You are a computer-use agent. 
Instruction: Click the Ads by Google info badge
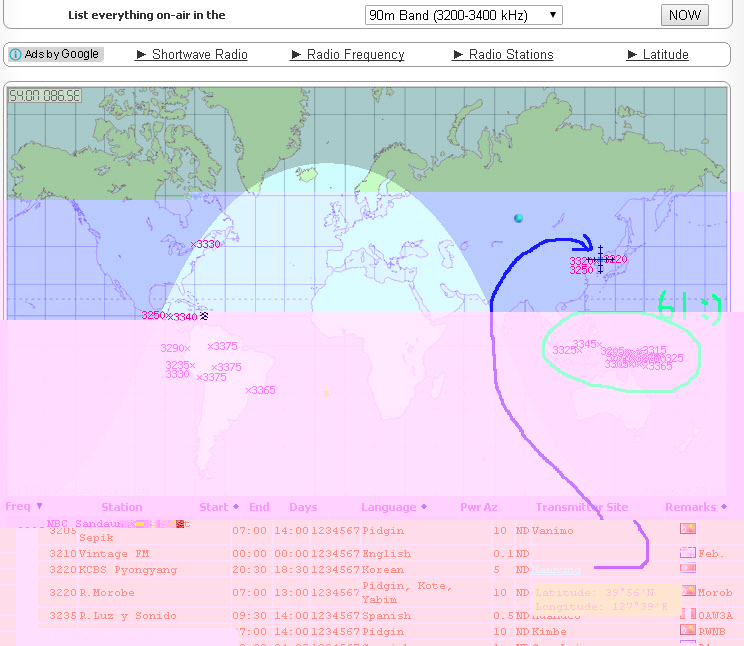coord(55,54)
